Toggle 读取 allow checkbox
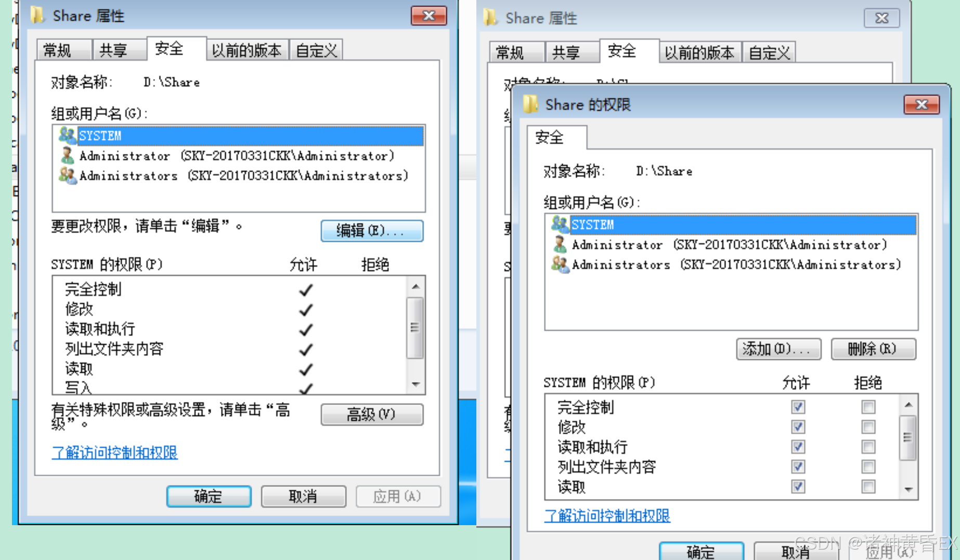 point(798,487)
